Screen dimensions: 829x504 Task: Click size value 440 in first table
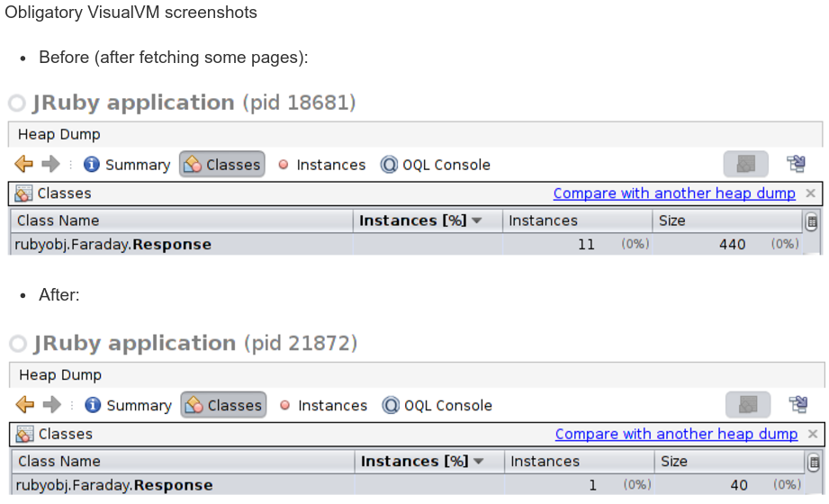pos(733,244)
